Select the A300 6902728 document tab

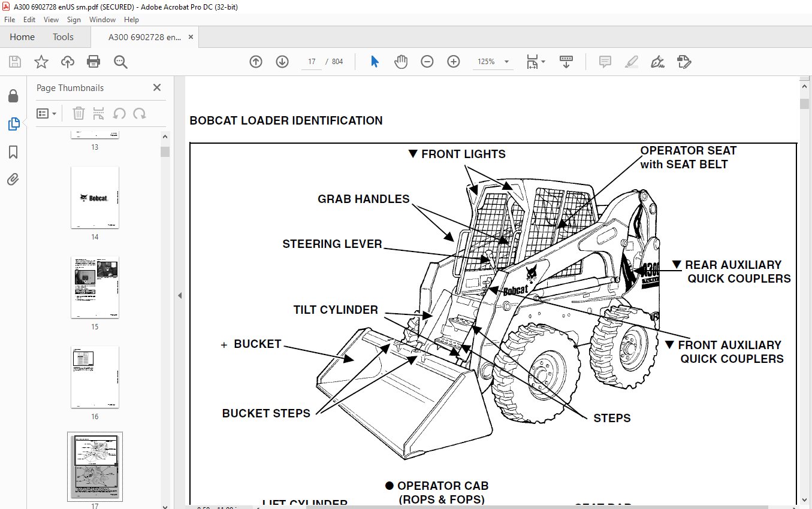click(144, 37)
